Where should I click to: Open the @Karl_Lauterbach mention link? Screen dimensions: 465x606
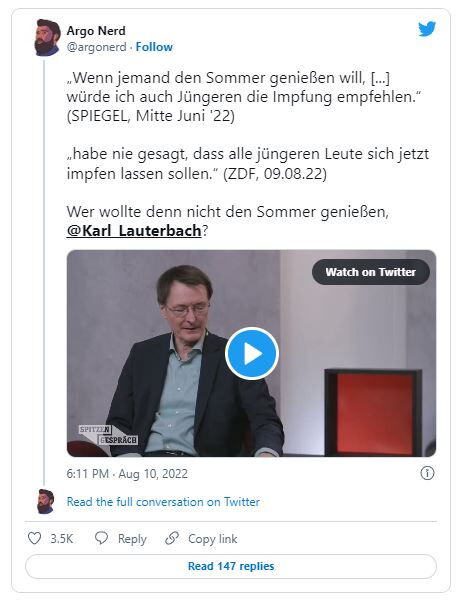pos(134,231)
